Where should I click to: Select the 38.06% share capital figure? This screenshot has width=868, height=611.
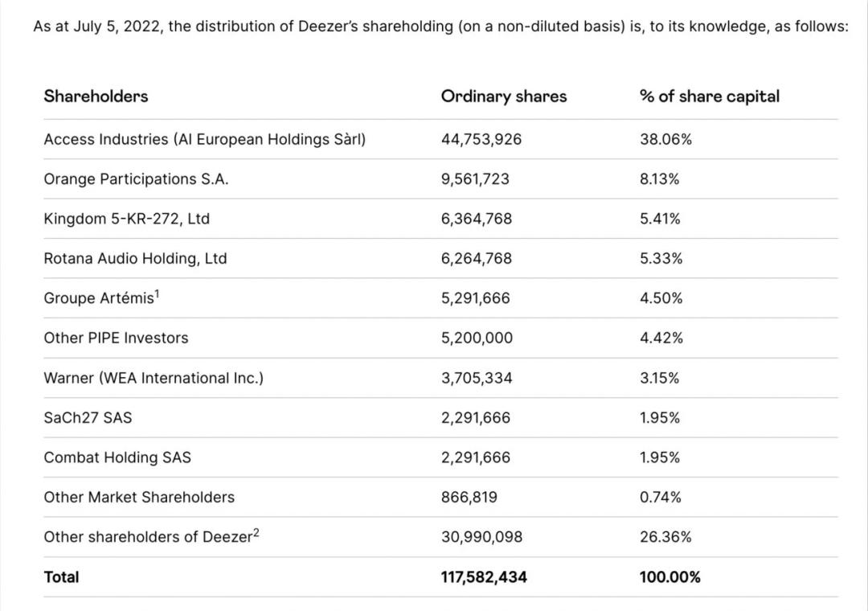point(665,139)
